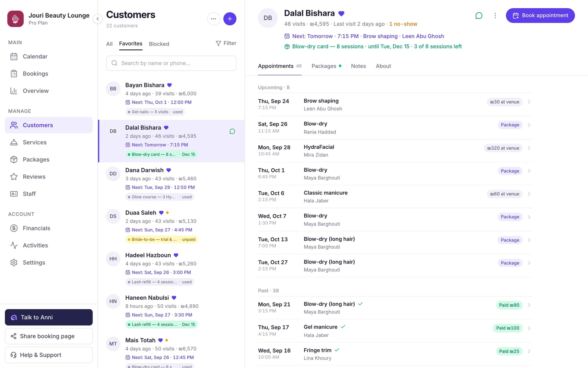The width and height of the screenshot is (588, 368).
Task: Toggle favorite heart on Dana Darwish's row
Action: click(x=169, y=170)
